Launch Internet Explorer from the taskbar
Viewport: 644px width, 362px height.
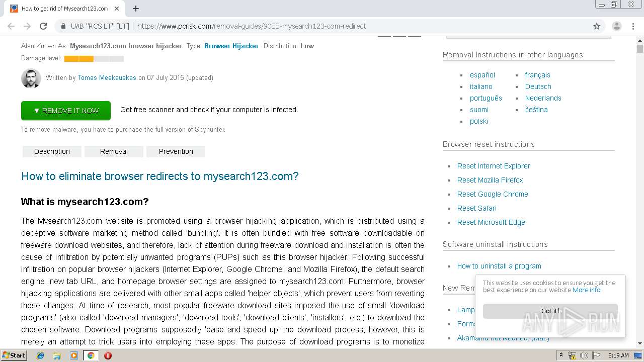40,355
